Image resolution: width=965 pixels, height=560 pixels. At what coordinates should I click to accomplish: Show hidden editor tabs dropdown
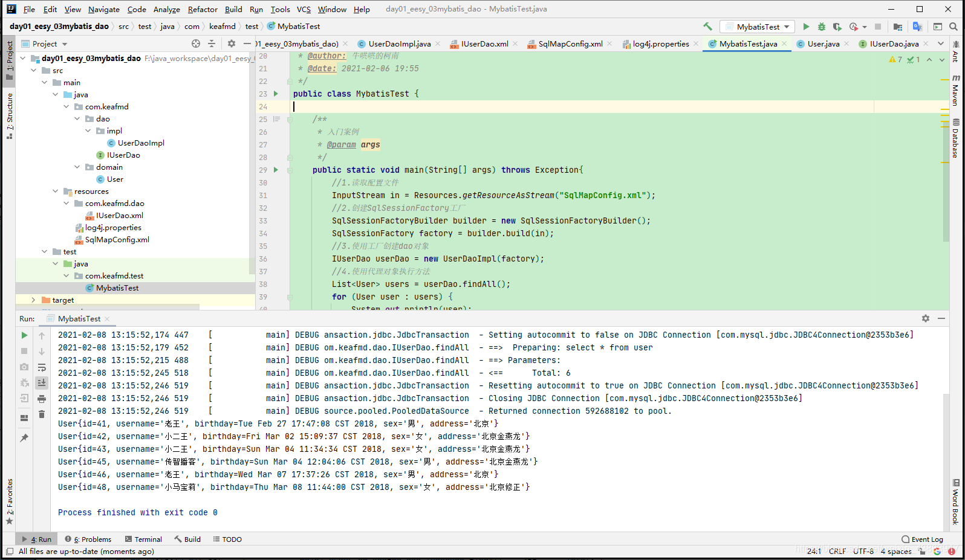pyautogui.click(x=941, y=43)
